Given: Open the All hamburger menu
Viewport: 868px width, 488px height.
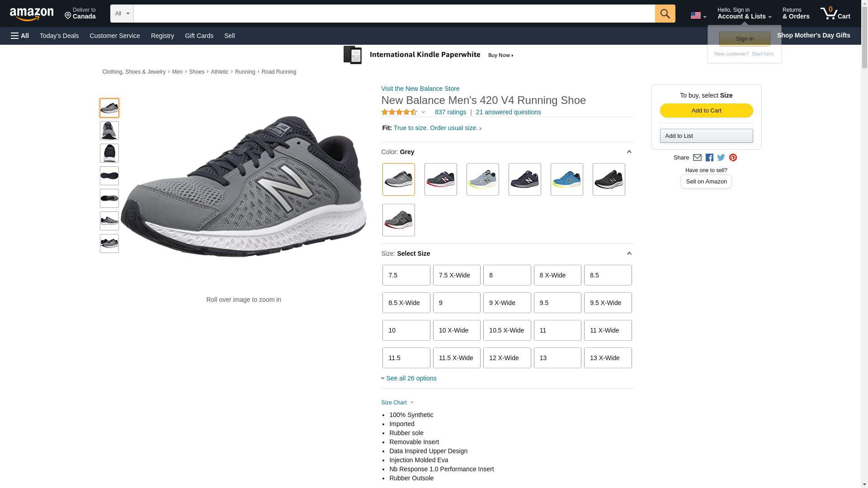Looking at the screenshot, I should pyautogui.click(x=20, y=36).
